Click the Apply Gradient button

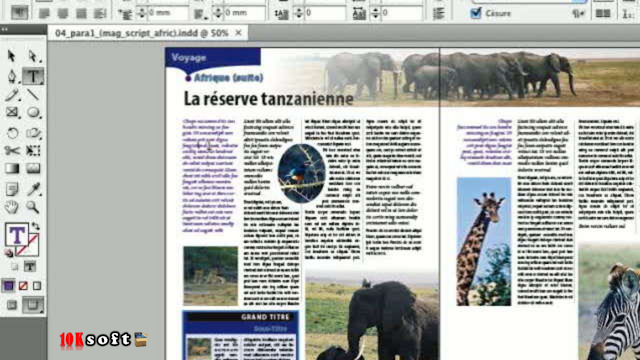point(37,286)
